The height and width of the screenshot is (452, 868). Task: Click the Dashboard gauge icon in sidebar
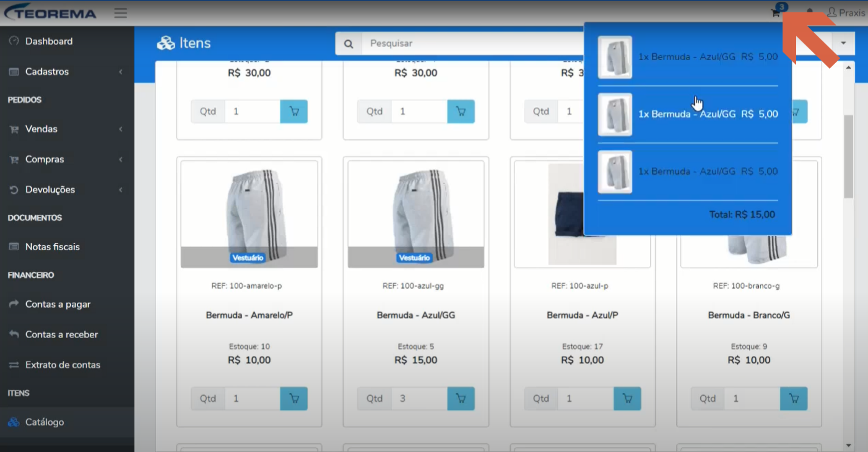(x=14, y=41)
